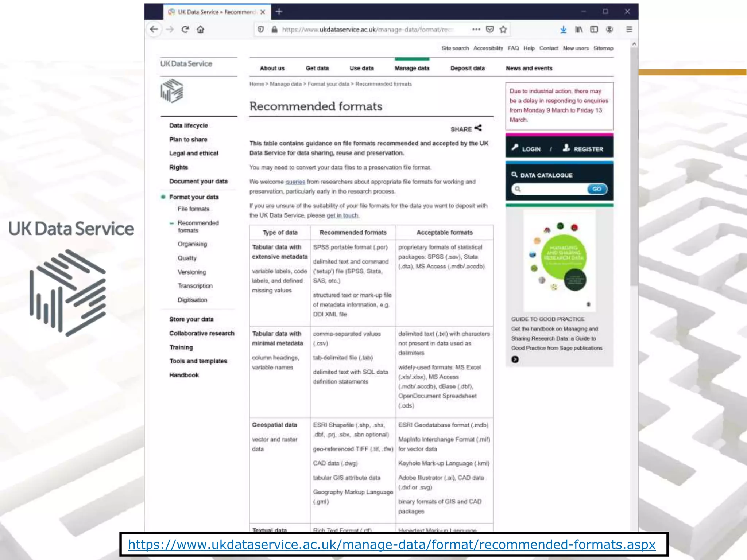
Task: Click the REGISTER user icon
Action: click(566, 148)
